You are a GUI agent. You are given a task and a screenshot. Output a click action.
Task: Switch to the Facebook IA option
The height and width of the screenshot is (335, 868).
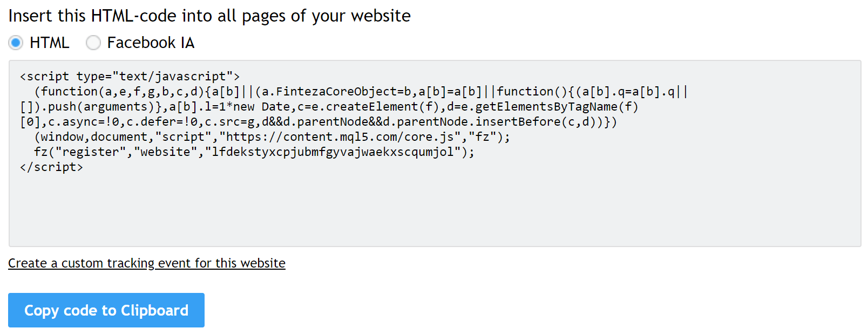coord(93,43)
